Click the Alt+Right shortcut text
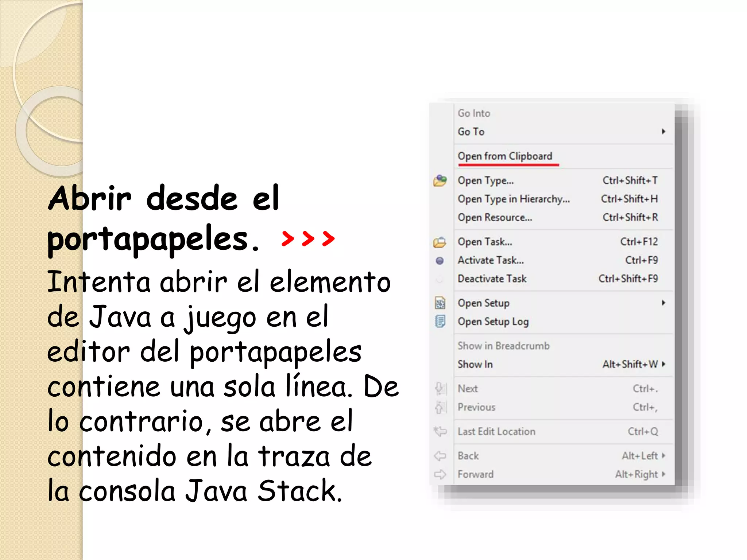 (636, 474)
